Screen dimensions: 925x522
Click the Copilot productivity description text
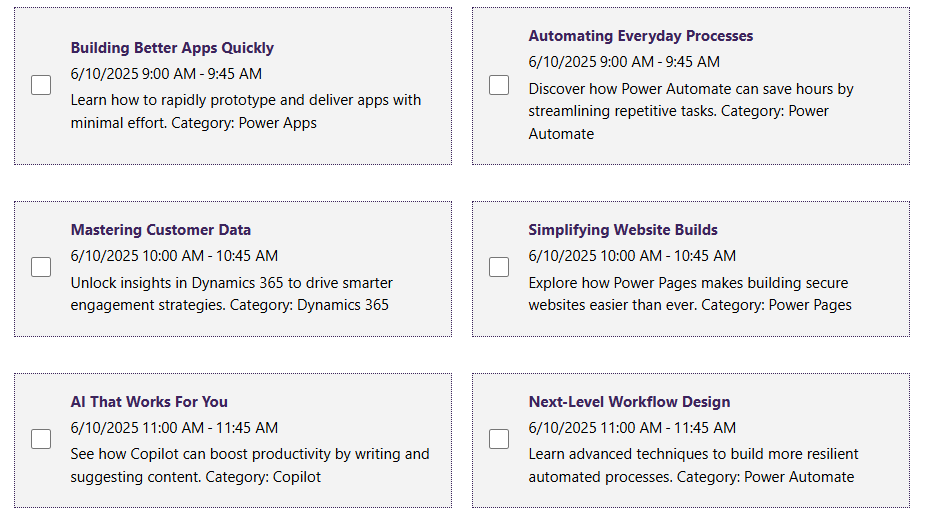pos(249,465)
